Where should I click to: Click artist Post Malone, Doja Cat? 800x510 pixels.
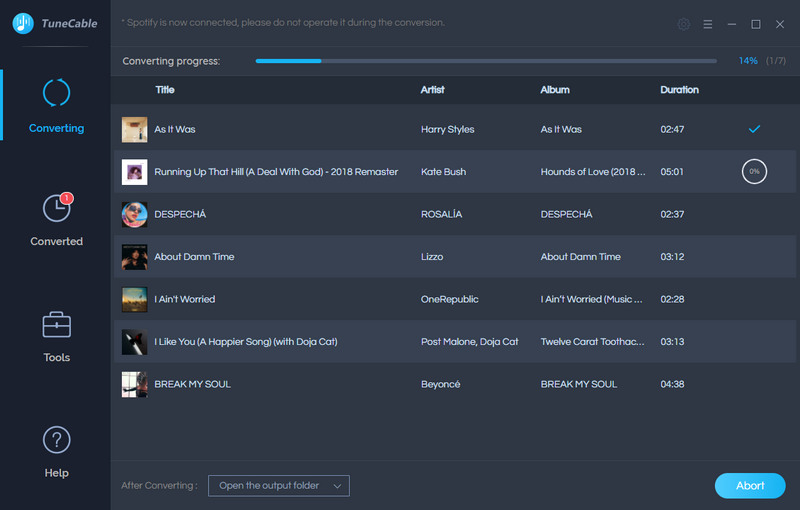[x=469, y=342]
